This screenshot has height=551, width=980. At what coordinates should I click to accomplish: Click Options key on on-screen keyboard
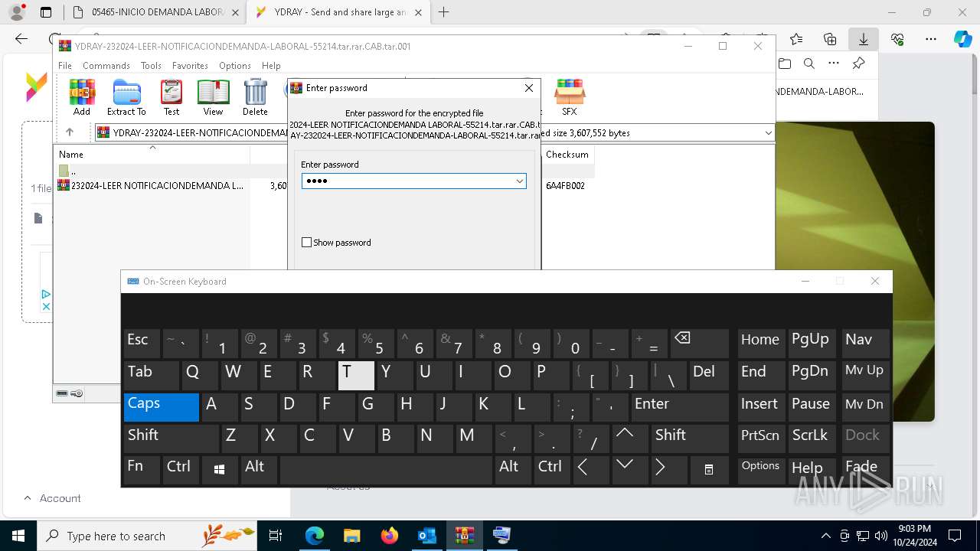(761, 470)
